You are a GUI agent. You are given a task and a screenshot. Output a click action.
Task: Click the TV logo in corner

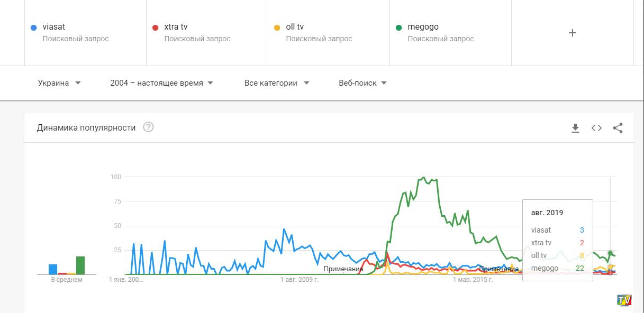[x=624, y=300]
